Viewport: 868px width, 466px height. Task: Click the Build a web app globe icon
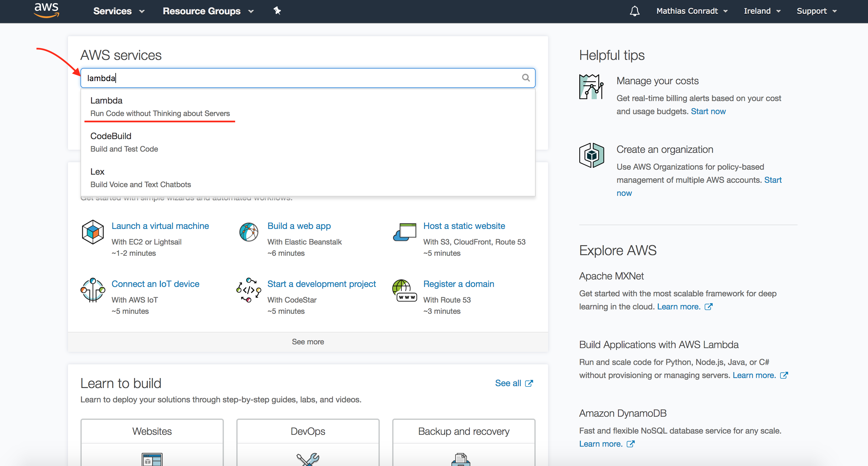point(249,232)
